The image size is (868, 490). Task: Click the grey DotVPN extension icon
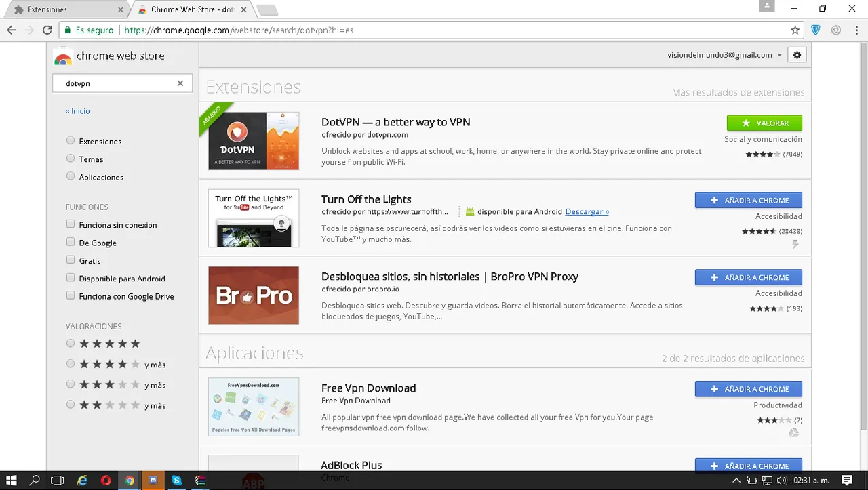(x=836, y=30)
